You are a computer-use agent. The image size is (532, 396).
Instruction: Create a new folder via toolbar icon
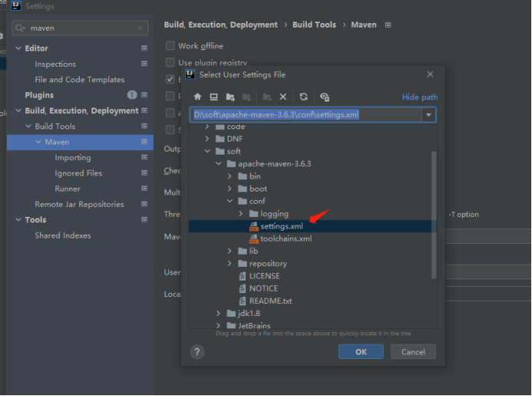[x=267, y=97]
